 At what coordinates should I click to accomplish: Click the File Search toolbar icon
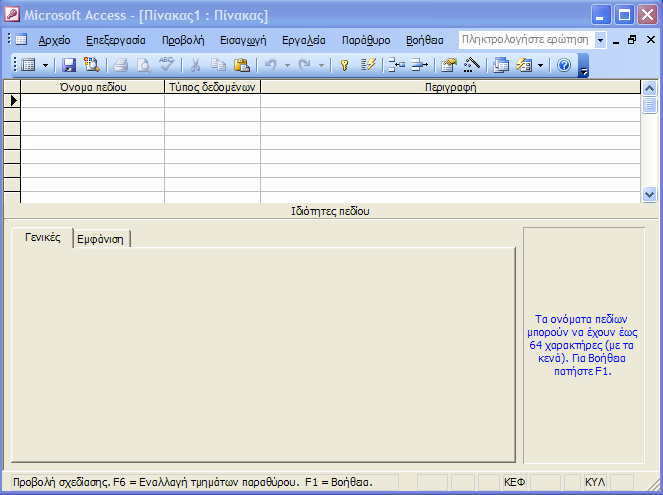[91, 65]
